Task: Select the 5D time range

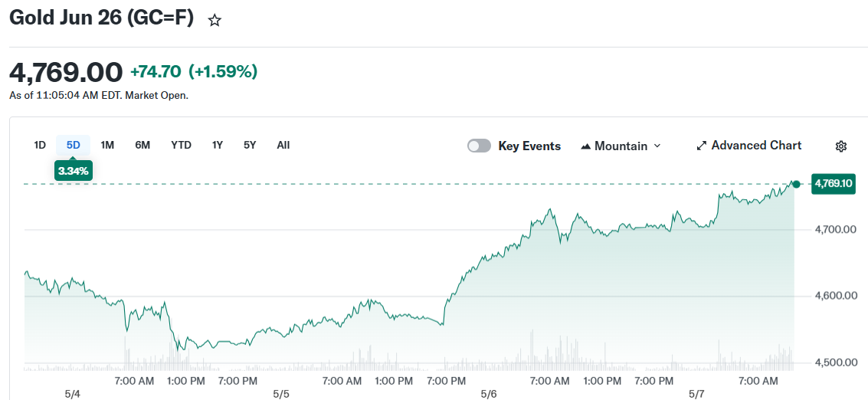Action: tap(74, 145)
